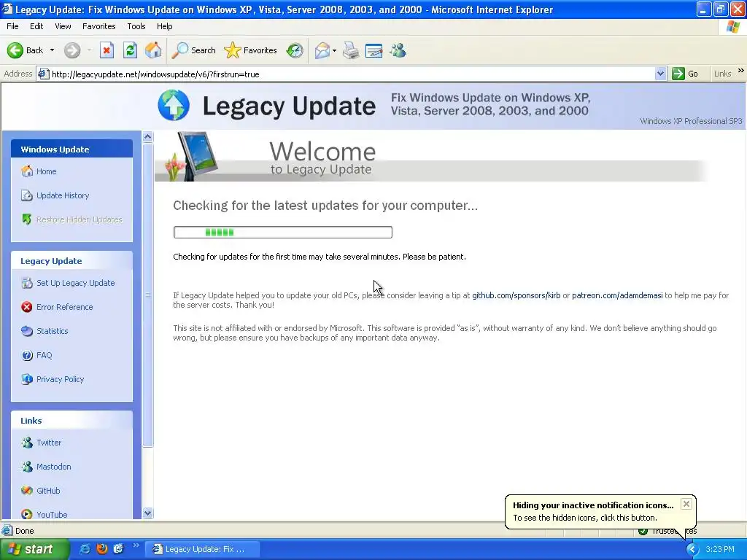Click the Privacy Policy info icon

coord(27,379)
